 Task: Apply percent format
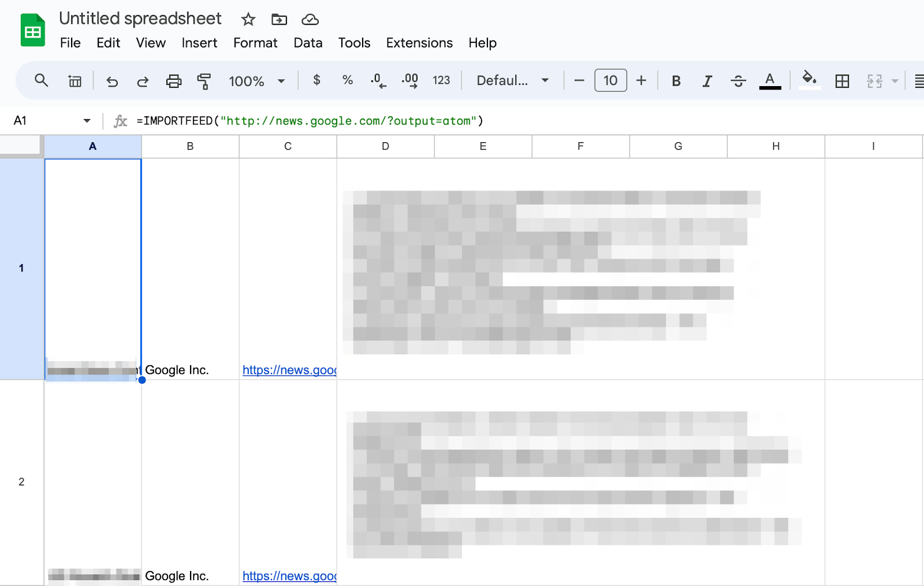tap(348, 81)
